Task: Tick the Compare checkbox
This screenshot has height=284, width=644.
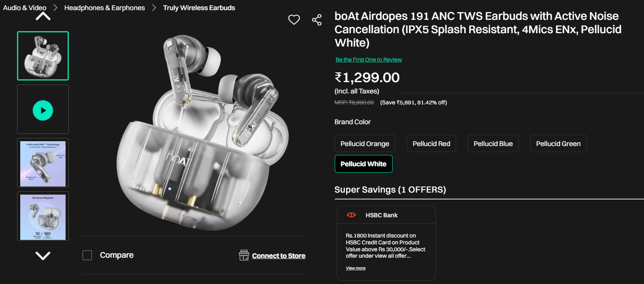Action: [87, 255]
